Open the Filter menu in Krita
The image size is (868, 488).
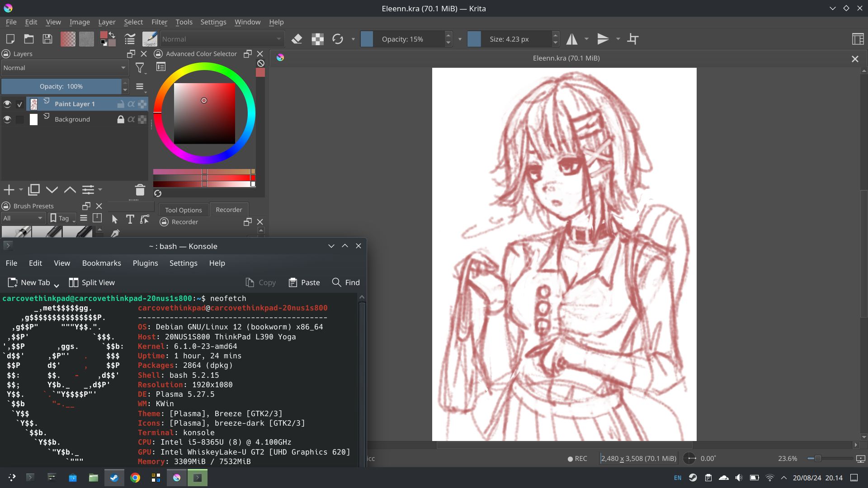[x=159, y=22]
